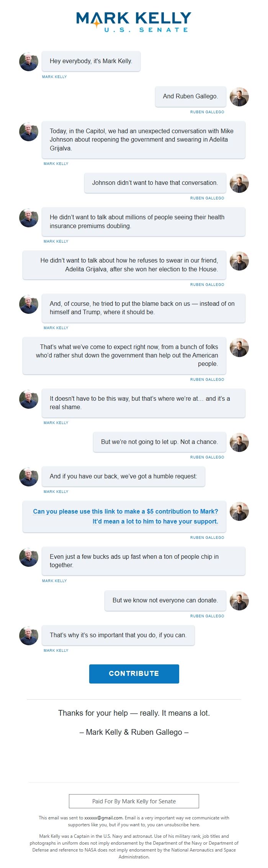The height and width of the screenshot is (868, 268).
Task: Click Ruben's avatar beside the $5 contribution link
Action: pos(239,511)
